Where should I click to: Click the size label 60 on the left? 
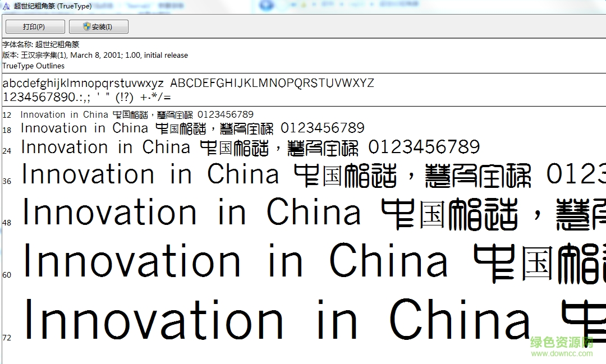click(x=7, y=275)
